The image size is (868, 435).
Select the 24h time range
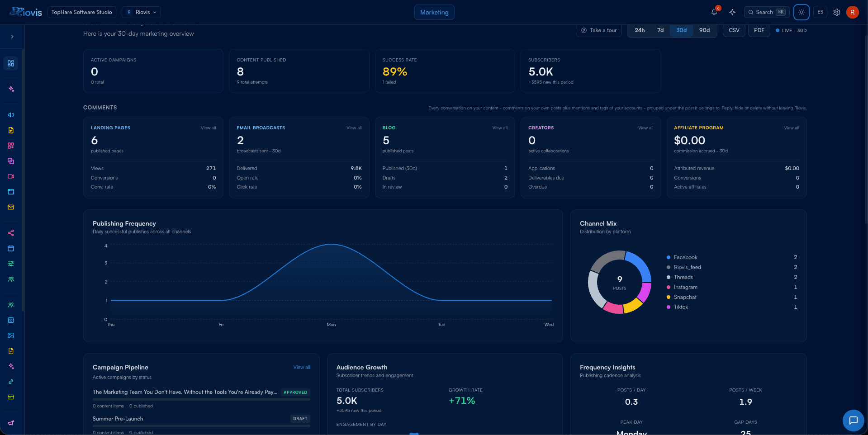(x=640, y=30)
